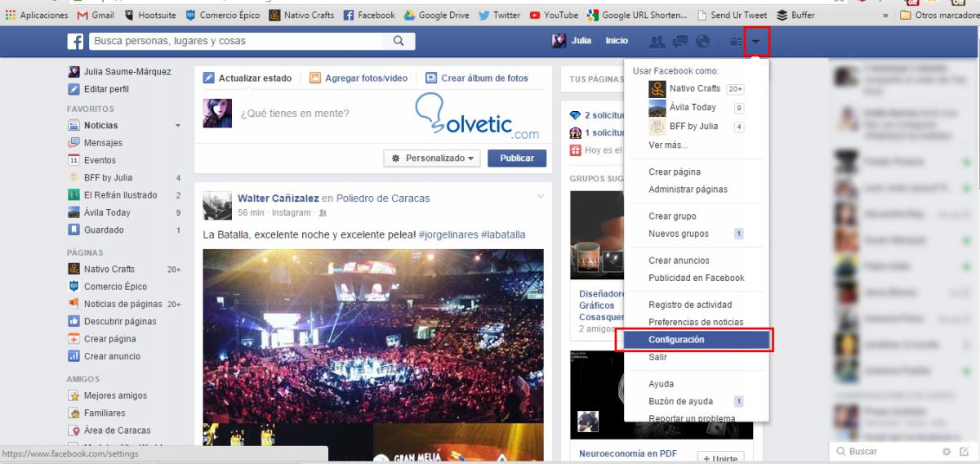The height and width of the screenshot is (464, 980).
Task: Select Registro de actividad menu entry
Action: click(690, 305)
